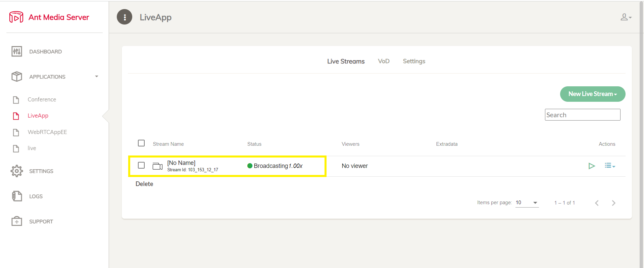
Task: Click the LiveApp red page icon
Action: [x=16, y=116]
